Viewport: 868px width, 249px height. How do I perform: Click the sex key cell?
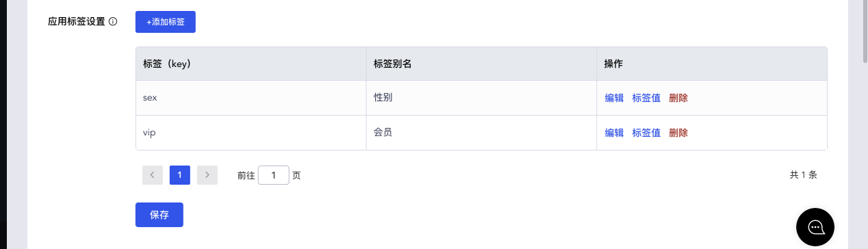(251, 98)
